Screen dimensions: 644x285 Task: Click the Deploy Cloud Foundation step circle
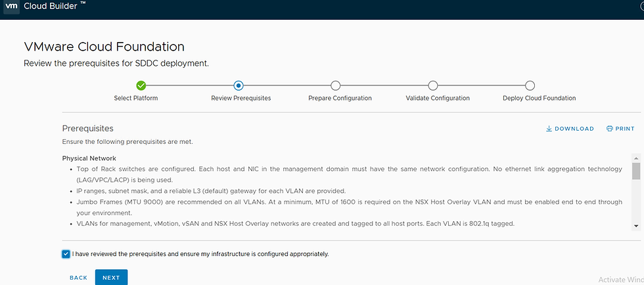pyautogui.click(x=530, y=85)
